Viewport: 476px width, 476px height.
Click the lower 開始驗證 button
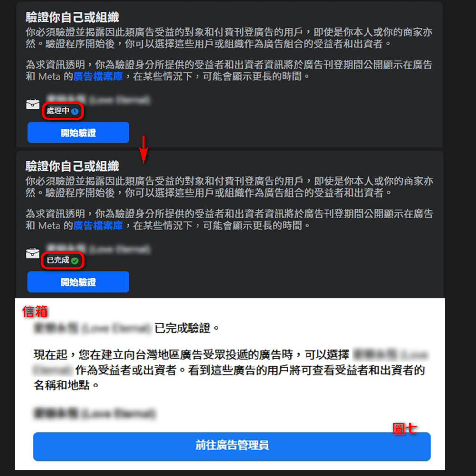78,282
